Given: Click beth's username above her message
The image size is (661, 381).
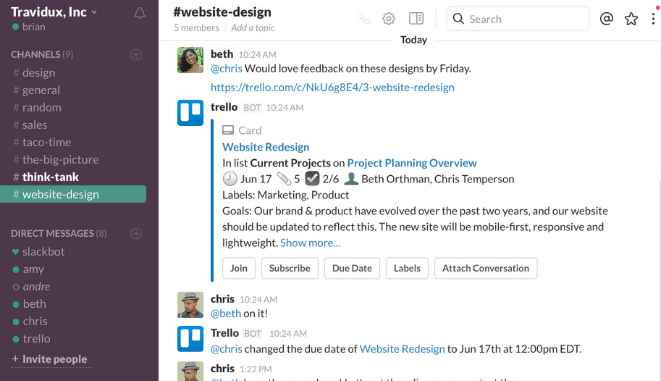Looking at the screenshot, I should [x=222, y=54].
